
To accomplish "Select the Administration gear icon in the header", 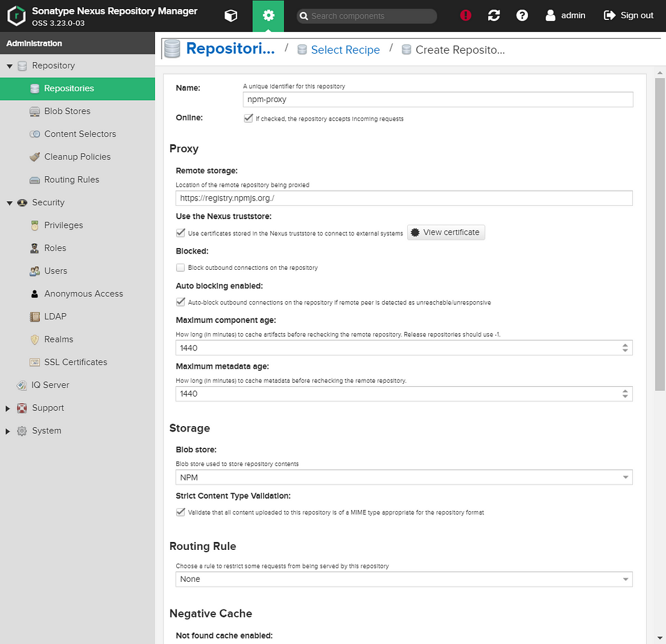I will (268, 16).
